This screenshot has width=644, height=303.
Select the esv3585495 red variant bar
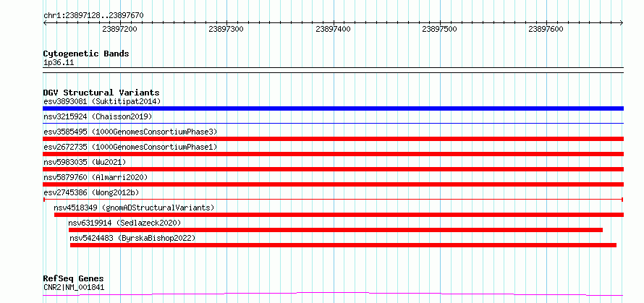pyautogui.click(x=333, y=139)
